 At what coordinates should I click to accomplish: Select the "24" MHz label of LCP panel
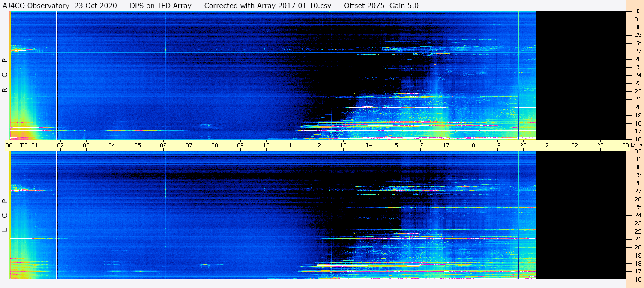coord(637,215)
